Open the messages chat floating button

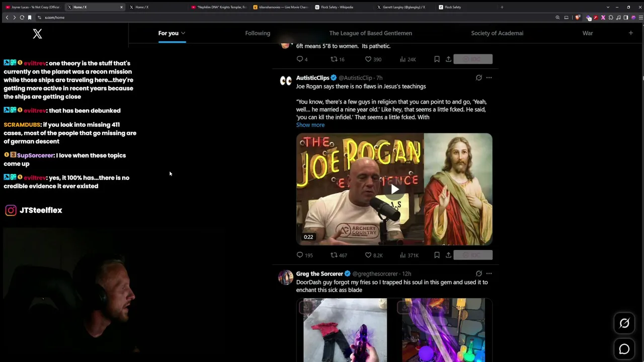tap(624, 349)
